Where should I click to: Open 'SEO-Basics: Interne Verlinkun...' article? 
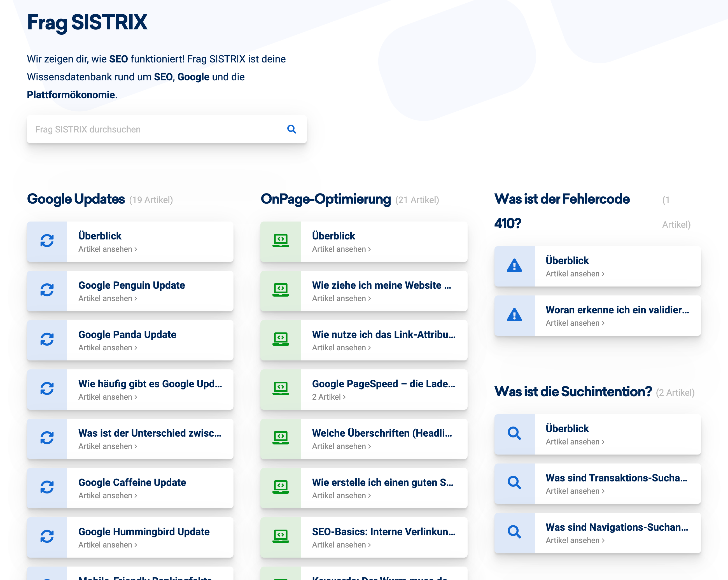point(384,532)
